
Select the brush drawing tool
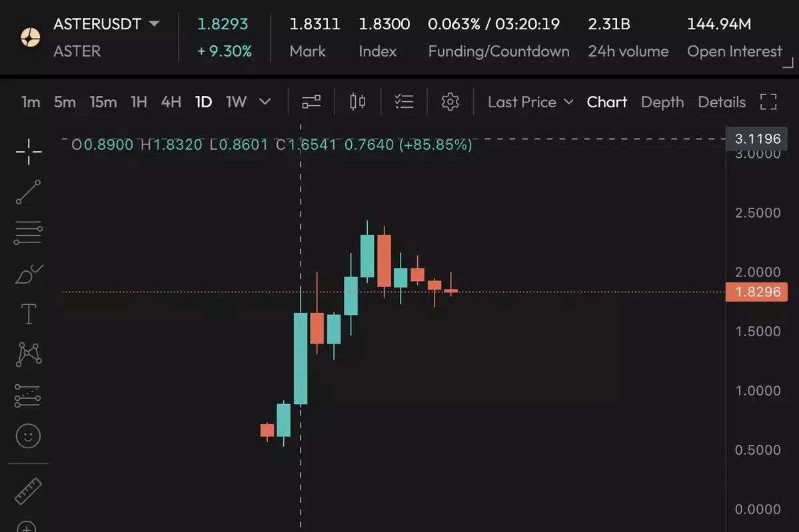click(x=29, y=273)
